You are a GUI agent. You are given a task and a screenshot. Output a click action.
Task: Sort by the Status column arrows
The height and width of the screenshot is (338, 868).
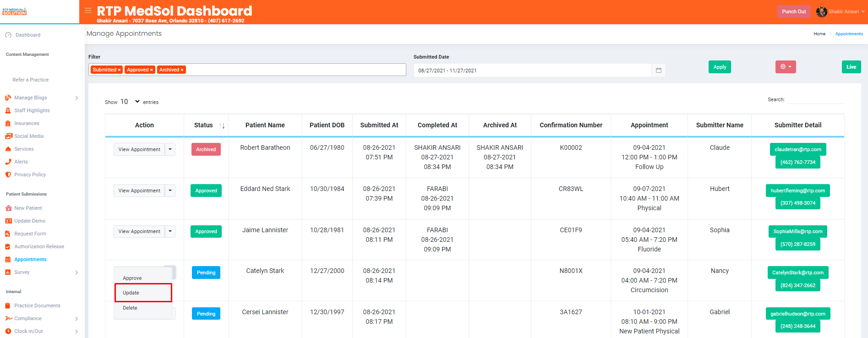click(222, 125)
